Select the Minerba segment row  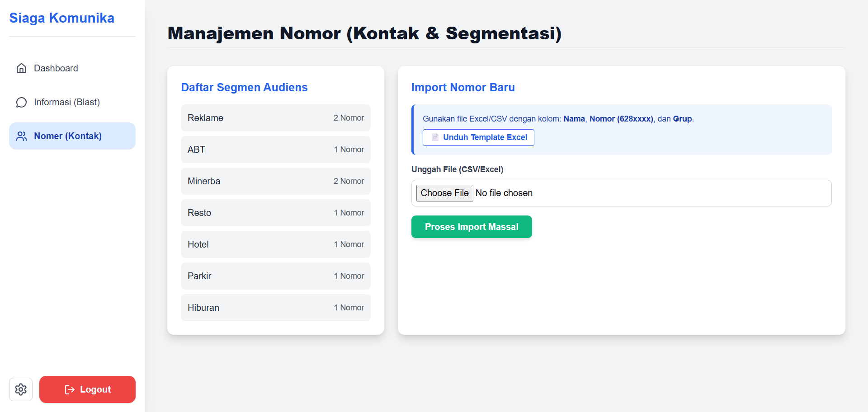(275, 181)
